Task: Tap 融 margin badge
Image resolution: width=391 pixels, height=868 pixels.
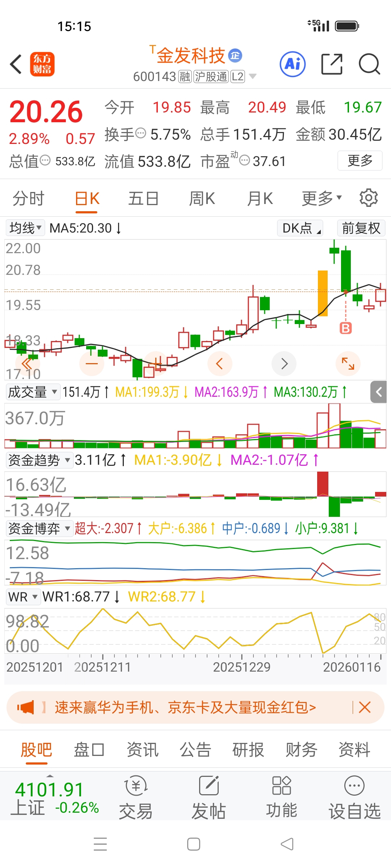Action: pos(185,77)
